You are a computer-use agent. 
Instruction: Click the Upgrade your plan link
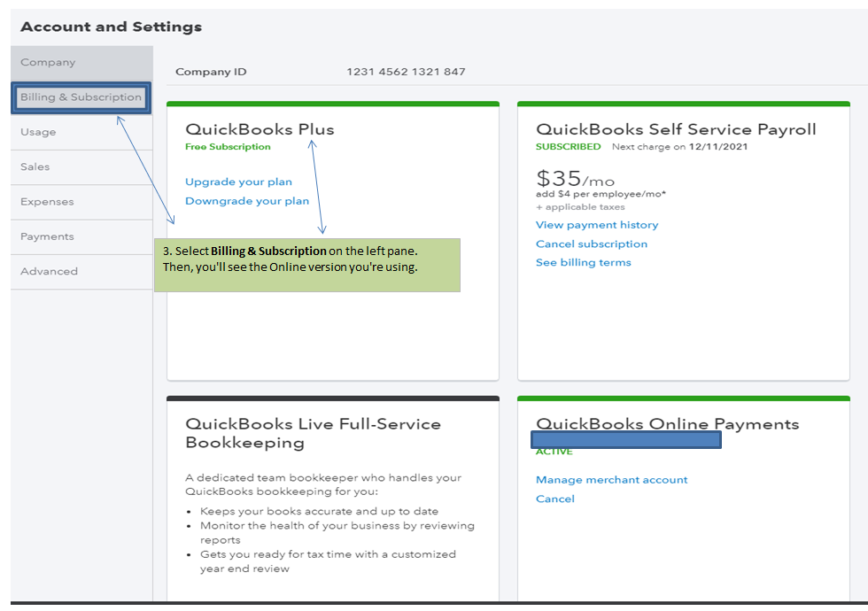[x=238, y=182]
